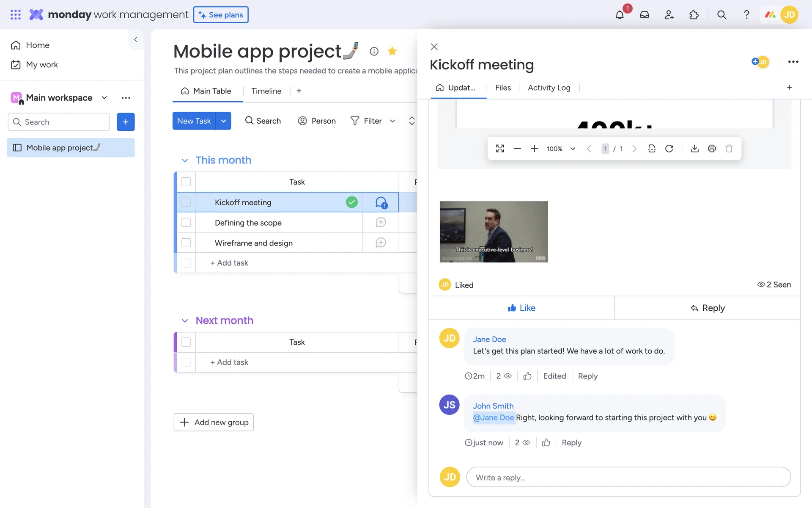Open the notifications bell
The image size is (812, 508).
tap(620, 15)
